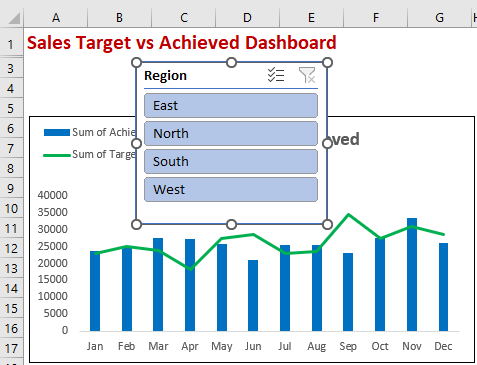The height and width of the screenshot is (365, 477).
Task: Select row 3 header
Action: (x=11, y=68)
